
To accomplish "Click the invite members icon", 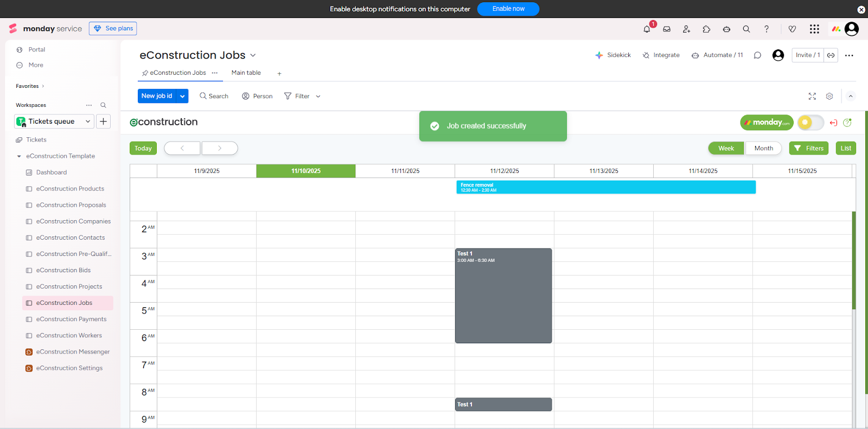I will [x=686, y=29].
